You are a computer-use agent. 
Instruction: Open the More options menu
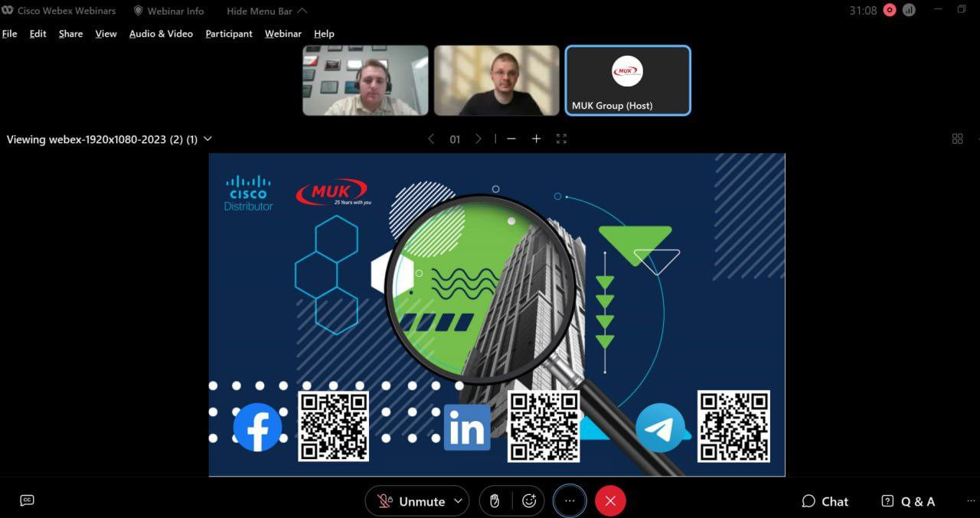(570, 501)
